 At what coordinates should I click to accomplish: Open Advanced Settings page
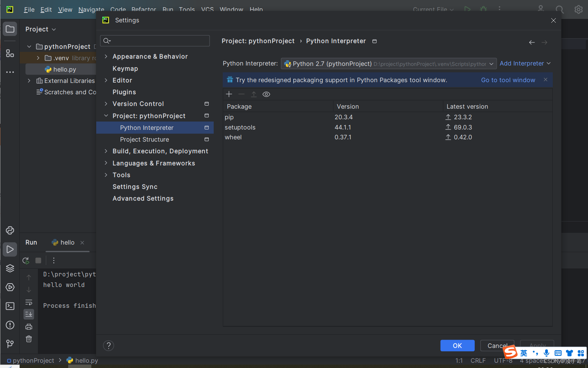[143, 198]
